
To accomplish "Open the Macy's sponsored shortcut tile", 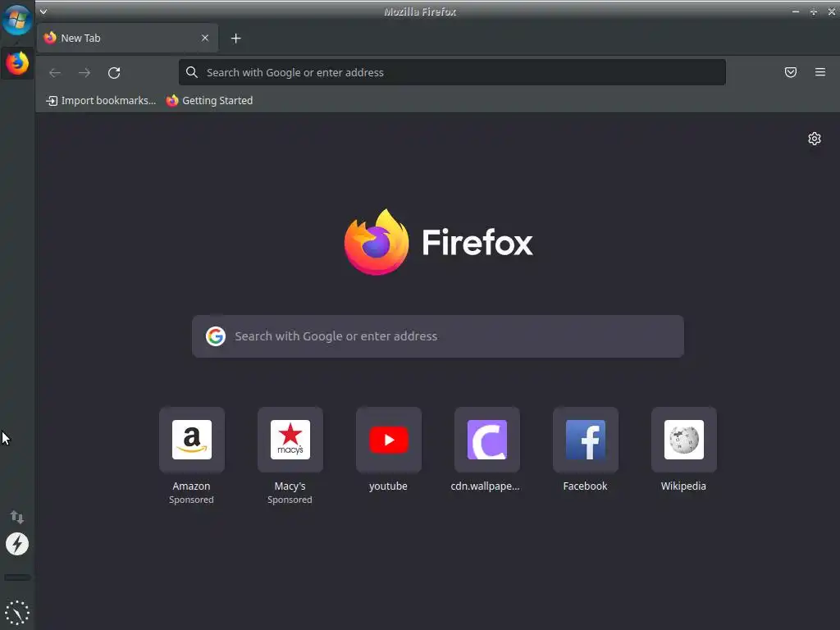I will (290, 440).
